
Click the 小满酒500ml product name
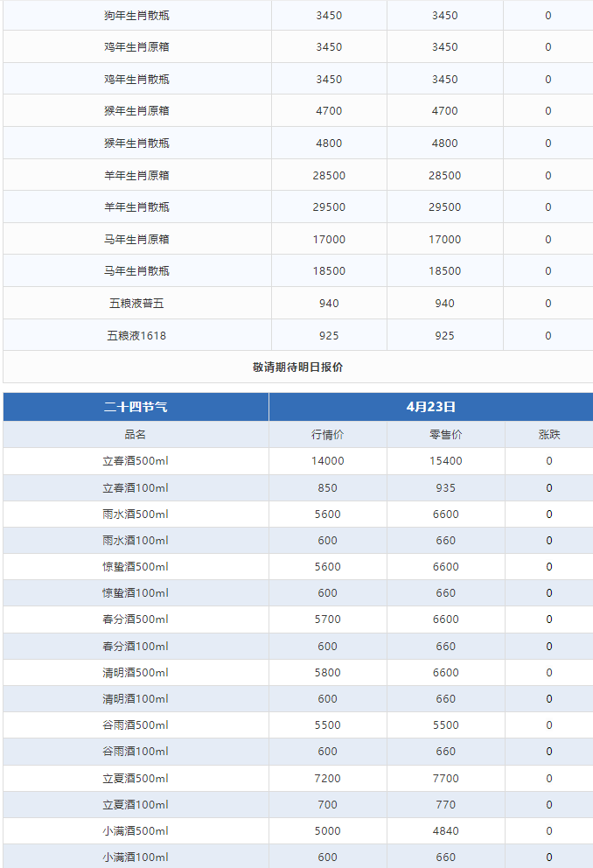click(136, 831)
